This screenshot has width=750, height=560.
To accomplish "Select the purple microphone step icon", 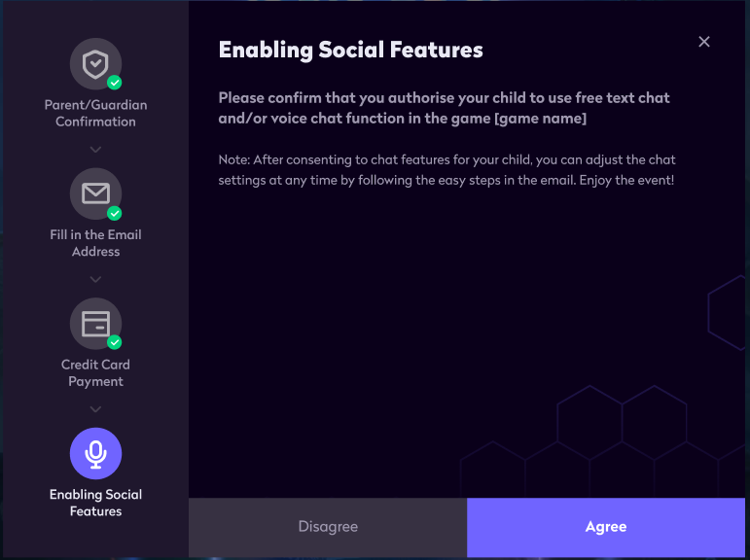I will [95, 453].
